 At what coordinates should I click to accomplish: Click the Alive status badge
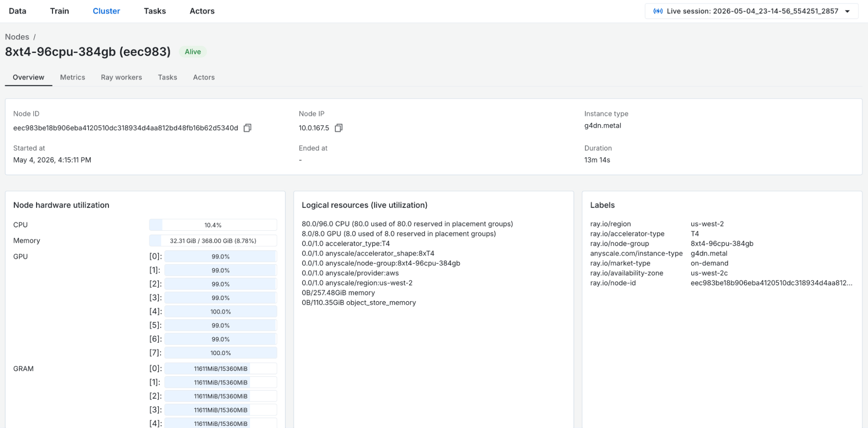pyautogui.click(x=193, y=52)
